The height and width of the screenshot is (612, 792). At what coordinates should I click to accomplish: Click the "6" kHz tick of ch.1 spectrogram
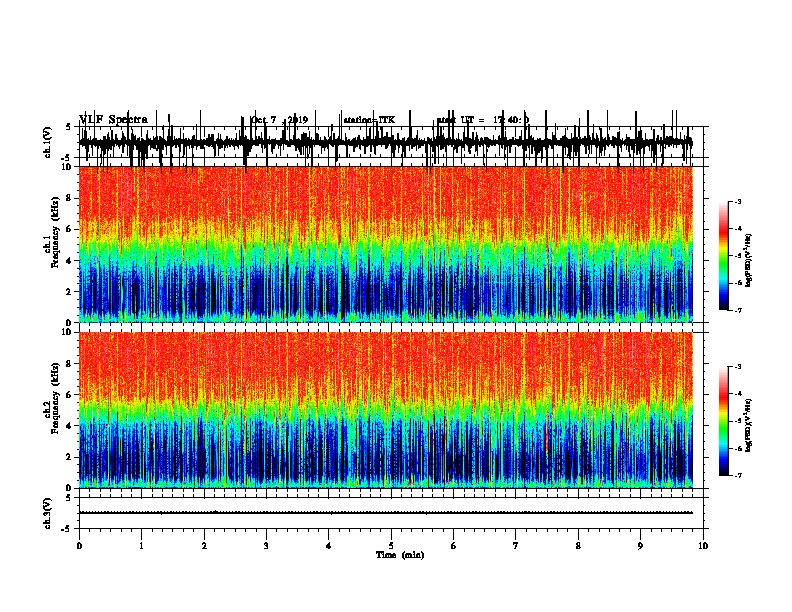click(70, 229)
